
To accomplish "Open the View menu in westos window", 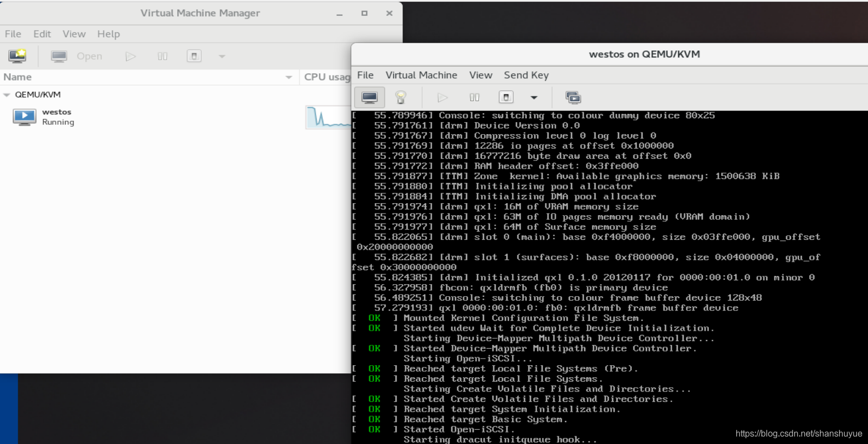I will coord(481,75).
